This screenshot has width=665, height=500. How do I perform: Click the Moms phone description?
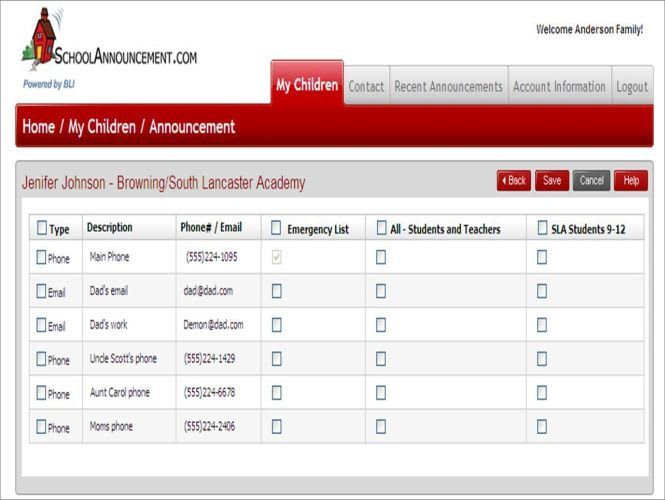111,426
